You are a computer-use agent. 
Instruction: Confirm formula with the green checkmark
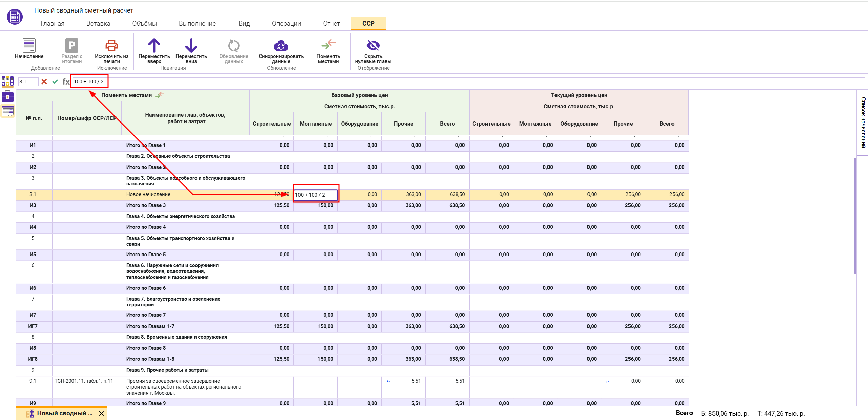(55, 82)
